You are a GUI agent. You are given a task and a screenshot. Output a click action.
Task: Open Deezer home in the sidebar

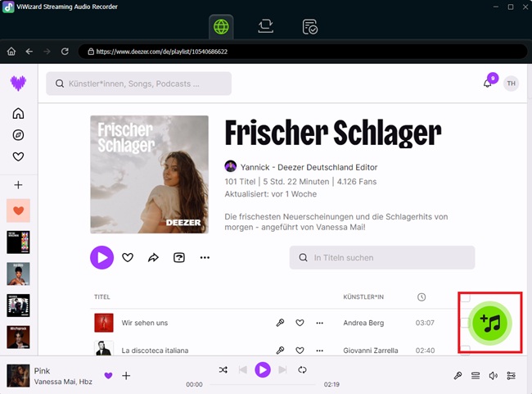[18, 113]
